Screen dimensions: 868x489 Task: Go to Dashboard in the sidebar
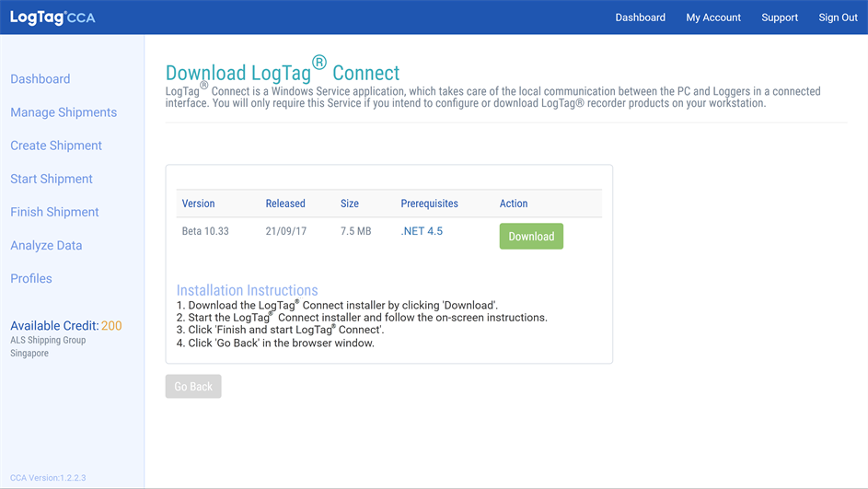40,78
